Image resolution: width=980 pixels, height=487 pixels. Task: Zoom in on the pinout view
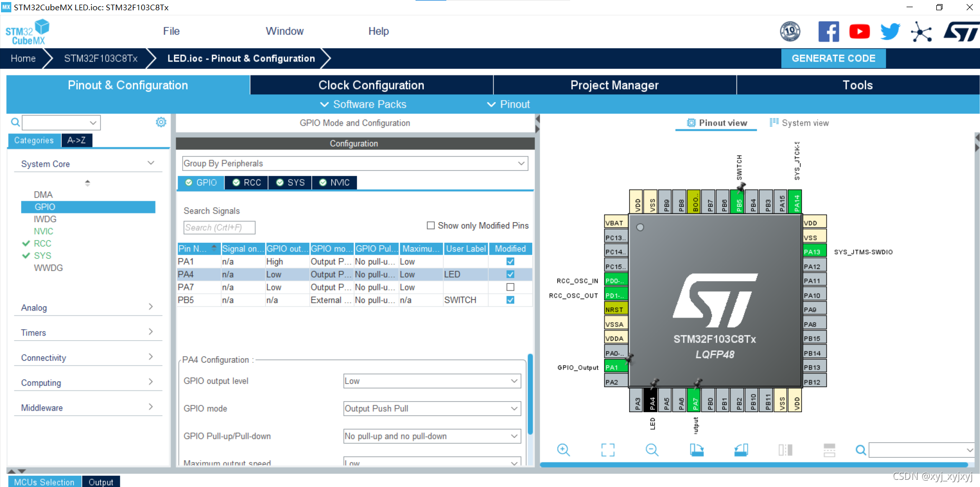coord(563,450)
